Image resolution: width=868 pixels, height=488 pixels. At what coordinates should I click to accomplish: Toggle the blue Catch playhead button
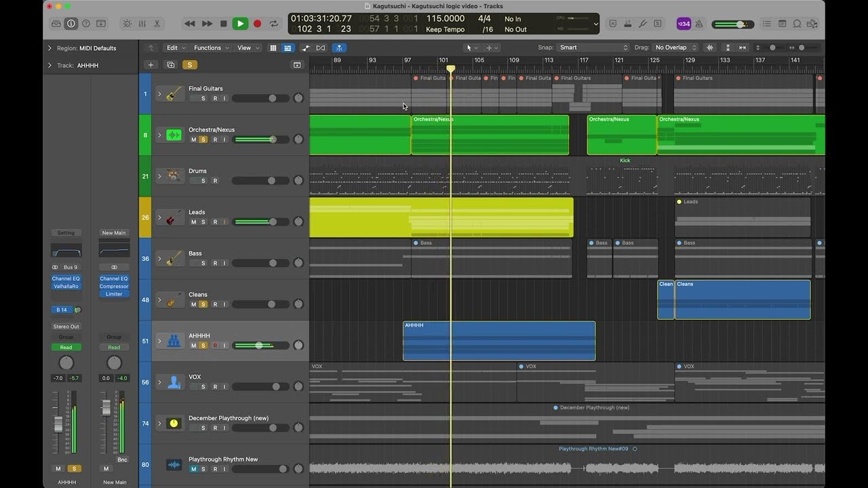coord(339,48)
